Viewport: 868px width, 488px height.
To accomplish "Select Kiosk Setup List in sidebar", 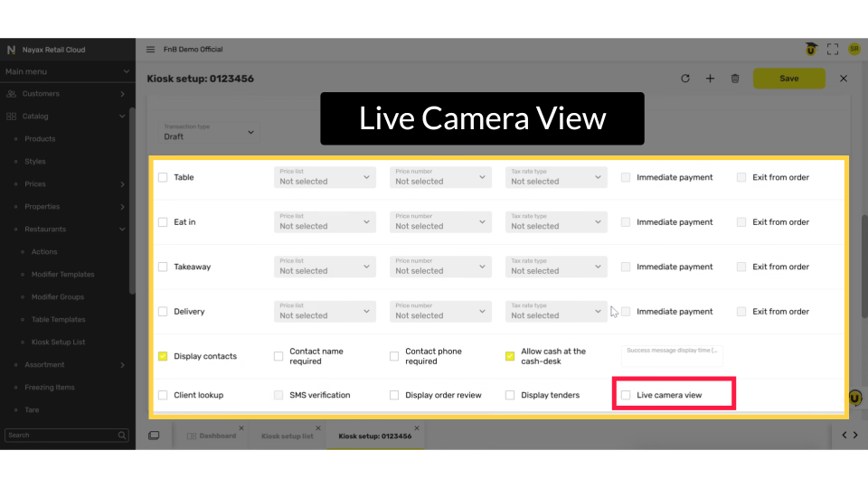I will pyautogui.click(x=58, y=343).
